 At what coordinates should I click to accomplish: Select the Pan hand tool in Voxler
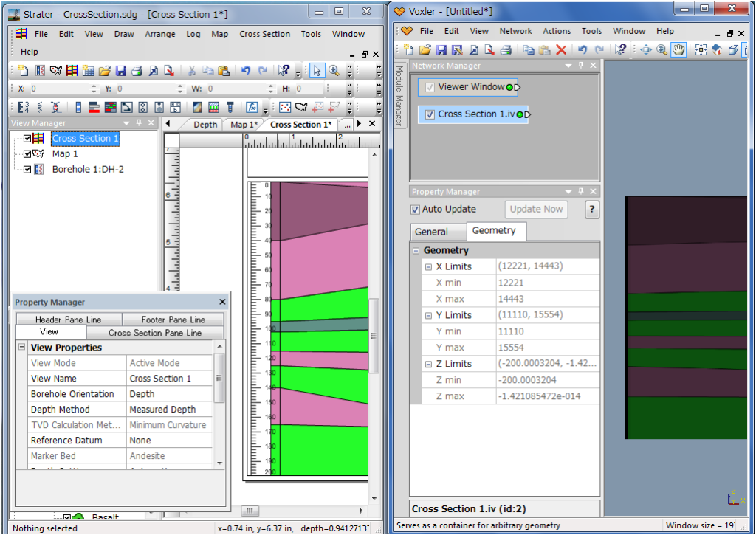pos(678,50)
